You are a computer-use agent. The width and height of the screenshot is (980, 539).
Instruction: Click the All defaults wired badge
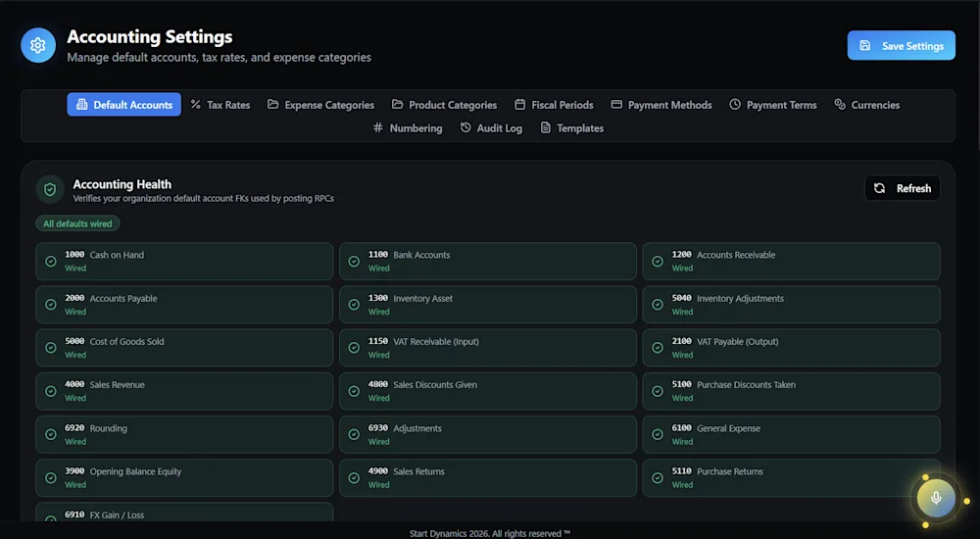tap(77, 223)
